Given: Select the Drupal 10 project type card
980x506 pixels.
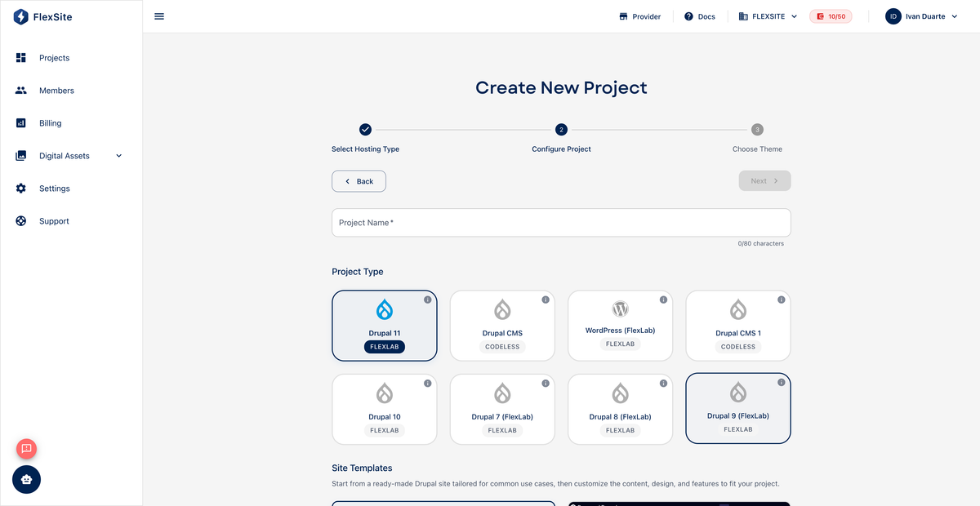Looking at the screenshot, I should (x=385, y=409).
